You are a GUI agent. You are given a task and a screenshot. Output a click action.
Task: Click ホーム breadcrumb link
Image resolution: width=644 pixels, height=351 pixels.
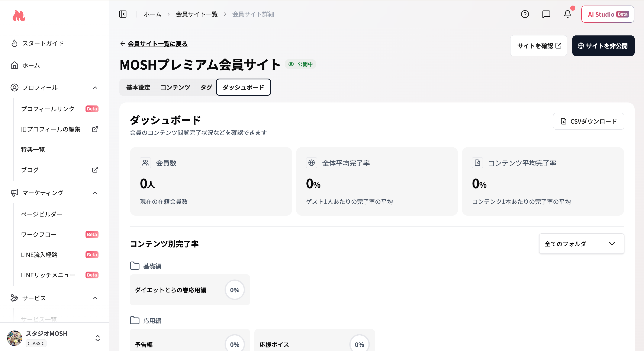[x=152, y=14]
